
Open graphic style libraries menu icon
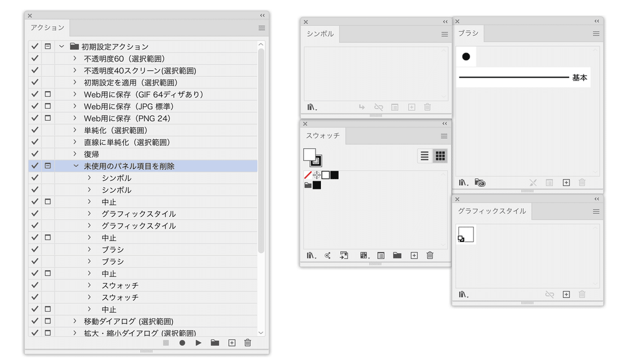pos(464,294)
